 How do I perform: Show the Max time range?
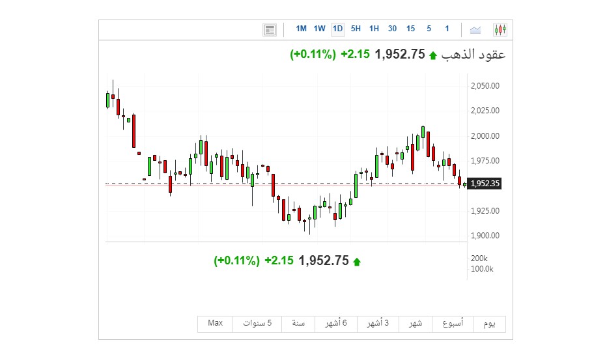(216, 324)
